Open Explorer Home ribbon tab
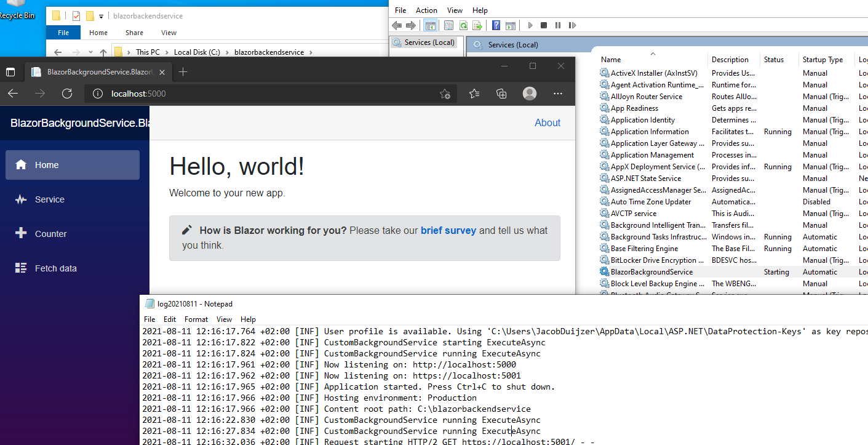 tap(98, 33)
